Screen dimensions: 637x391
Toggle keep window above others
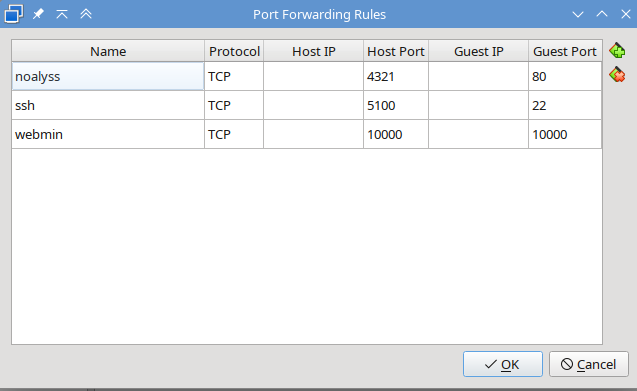(x=62, y=14)
